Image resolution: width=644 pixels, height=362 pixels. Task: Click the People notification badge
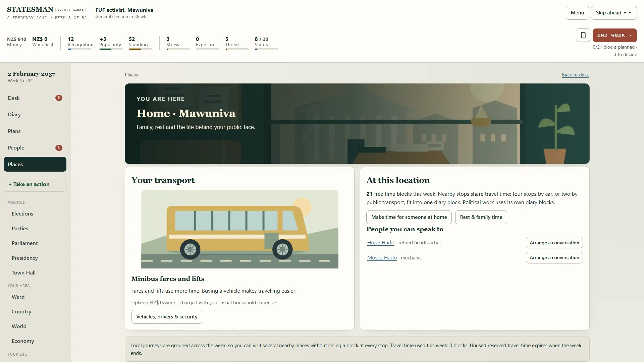[x=59, y=147]
